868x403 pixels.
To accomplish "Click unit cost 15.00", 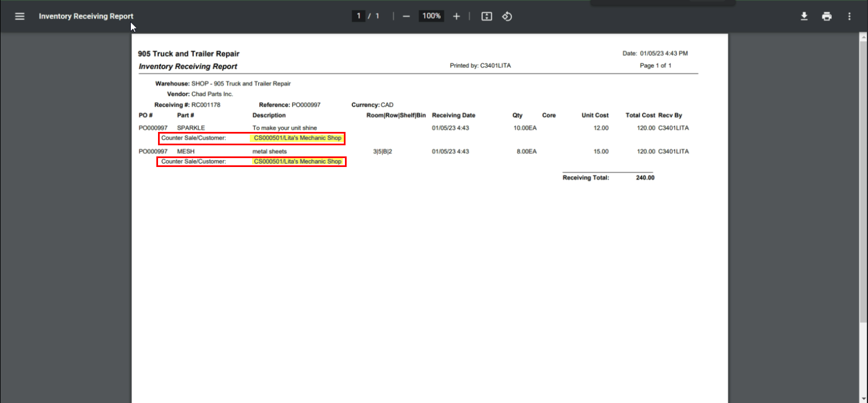I will 601,151.
